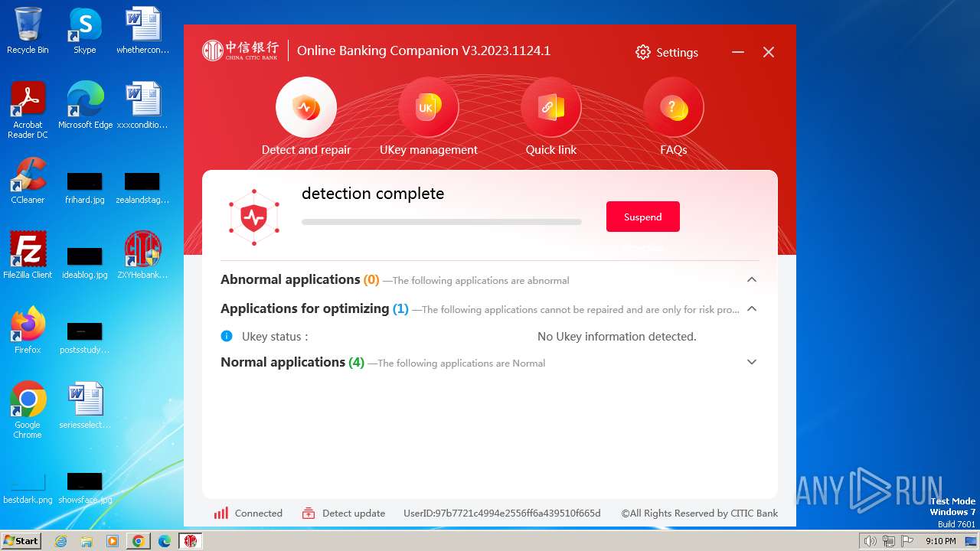Click the UserID text in footer
This screenshot has width=980, height=551.
tap(502, 514)
